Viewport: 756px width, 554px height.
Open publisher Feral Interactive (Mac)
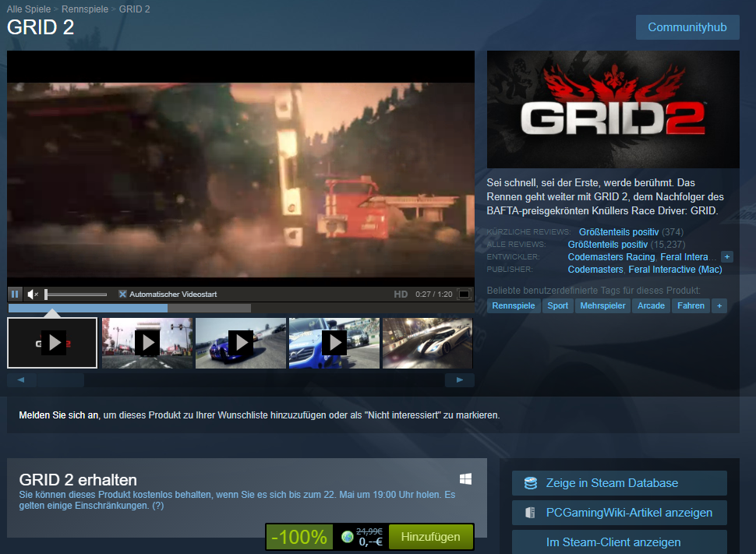[x=675, y=270]
